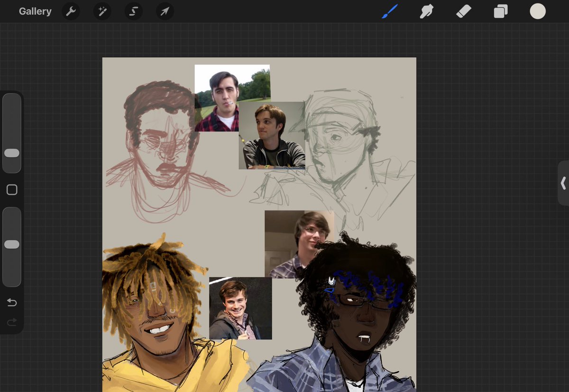Open the Actions wrench menu
The width and height of the screenshot is (569, 392).
pos(71,11)
